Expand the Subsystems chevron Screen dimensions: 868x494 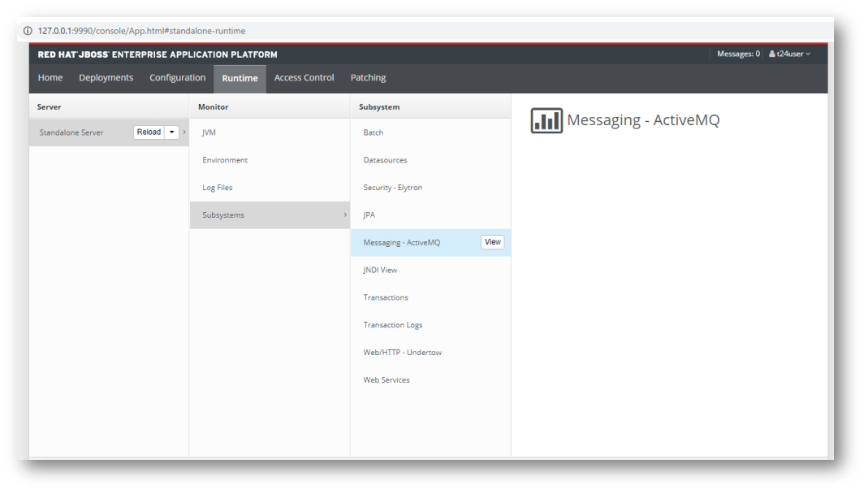pos(345,215)
